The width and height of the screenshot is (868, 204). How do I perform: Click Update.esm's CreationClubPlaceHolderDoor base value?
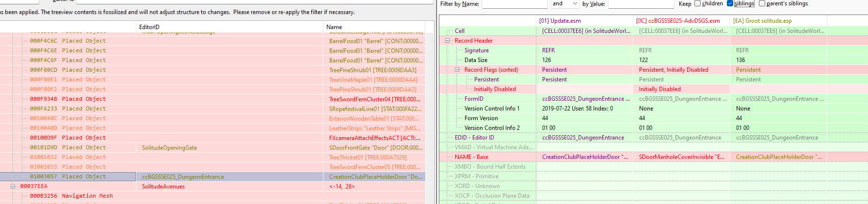[x=585, y=157]
